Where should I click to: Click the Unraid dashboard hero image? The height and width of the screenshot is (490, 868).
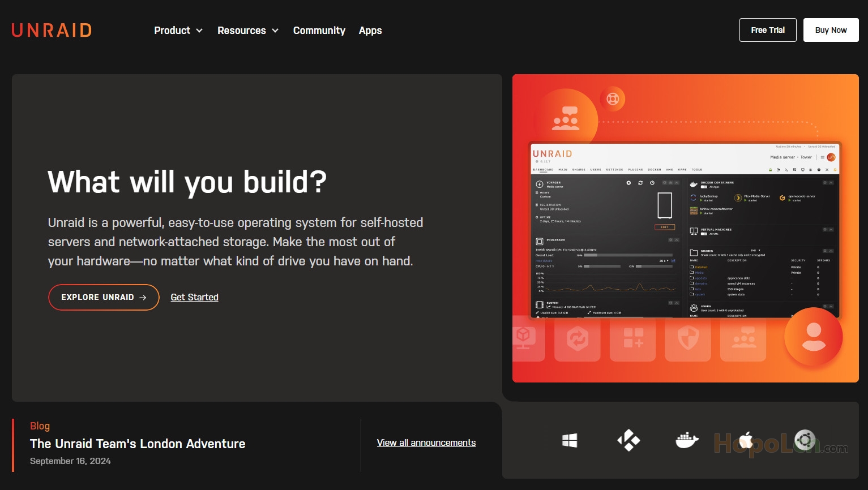[x=686, y=228]
